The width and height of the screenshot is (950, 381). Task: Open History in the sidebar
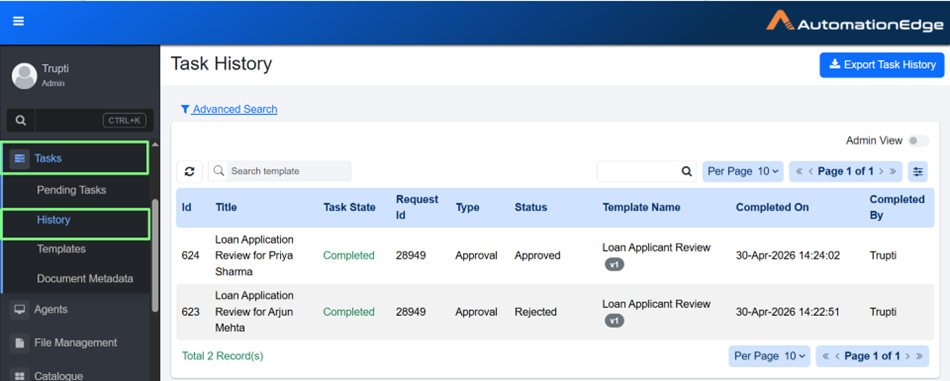[x=53, y=220]
